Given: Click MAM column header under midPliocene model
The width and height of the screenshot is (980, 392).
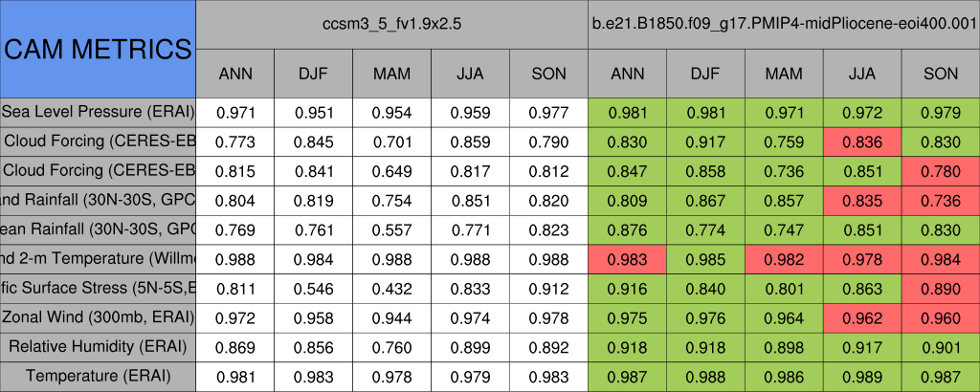Looking at the screenshot, I should coord(784,74).
